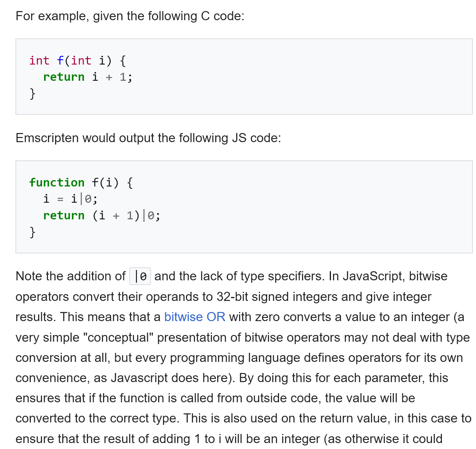Click the closing brace of the JS code block
Image resolution: width=476 pixels, height=449 pixels.
click(32, 232)
